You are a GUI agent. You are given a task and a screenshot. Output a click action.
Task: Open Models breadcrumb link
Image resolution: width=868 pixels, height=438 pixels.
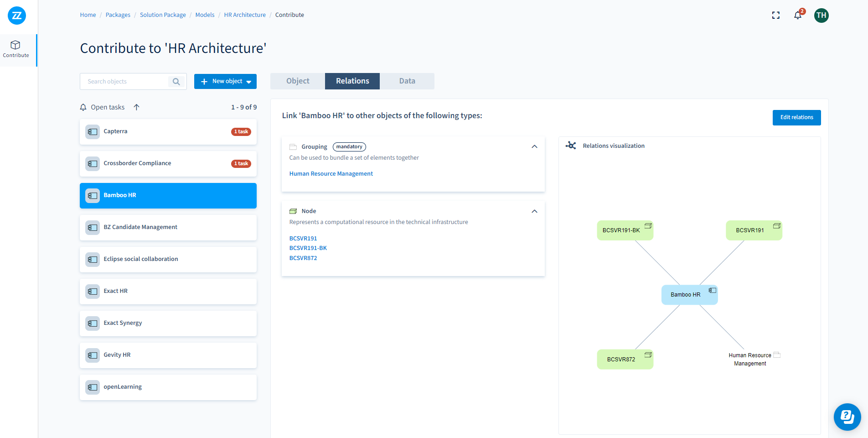pyautogui.click(x=205, y=15)
